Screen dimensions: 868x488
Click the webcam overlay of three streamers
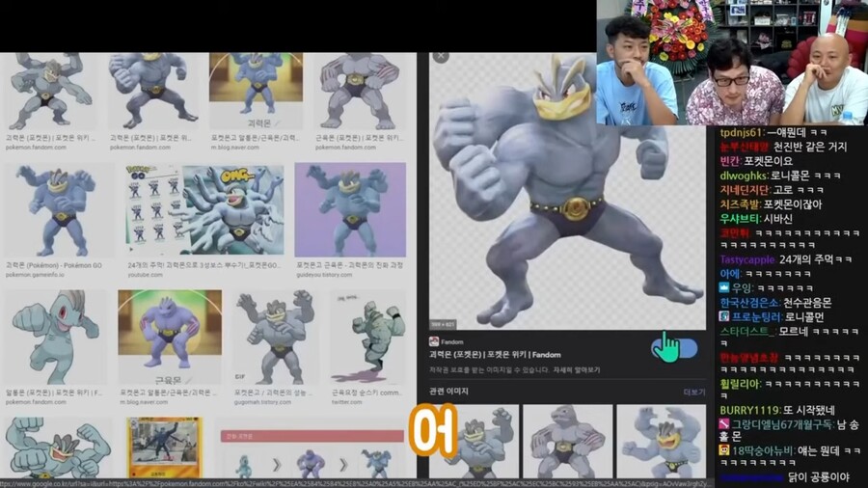[x=732, y=63]
